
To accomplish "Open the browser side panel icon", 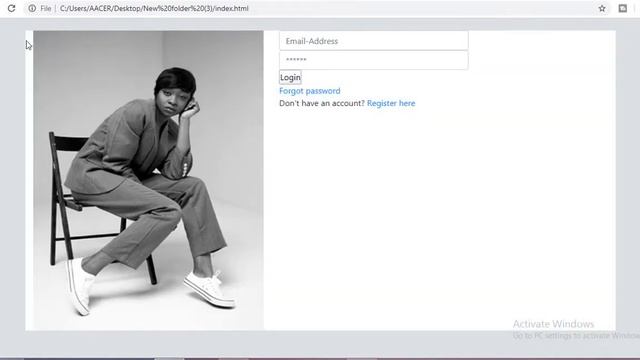I will click(623, 8).
